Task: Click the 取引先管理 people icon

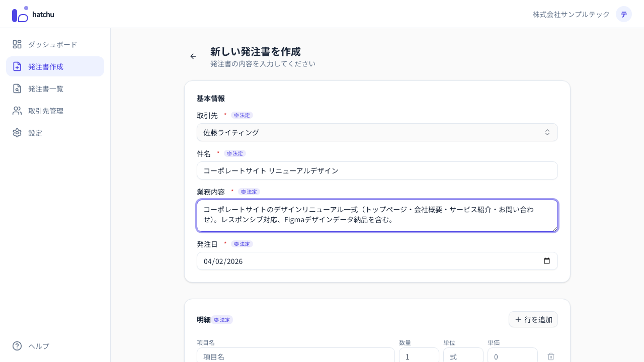Action: click(17, 111)
